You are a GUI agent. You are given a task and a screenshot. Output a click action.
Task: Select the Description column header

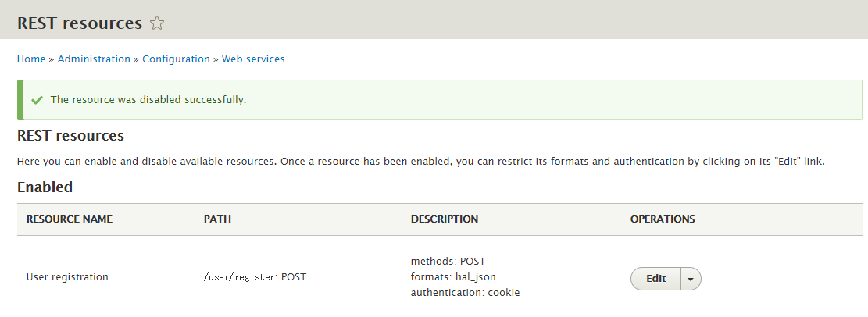[x=445, y=219]
